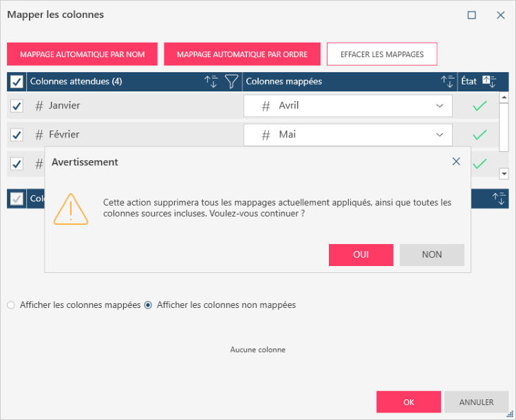Confirm warning with OUI
Image resolution: width=516 pixels, height=420 pixels.
click(361, 254)
